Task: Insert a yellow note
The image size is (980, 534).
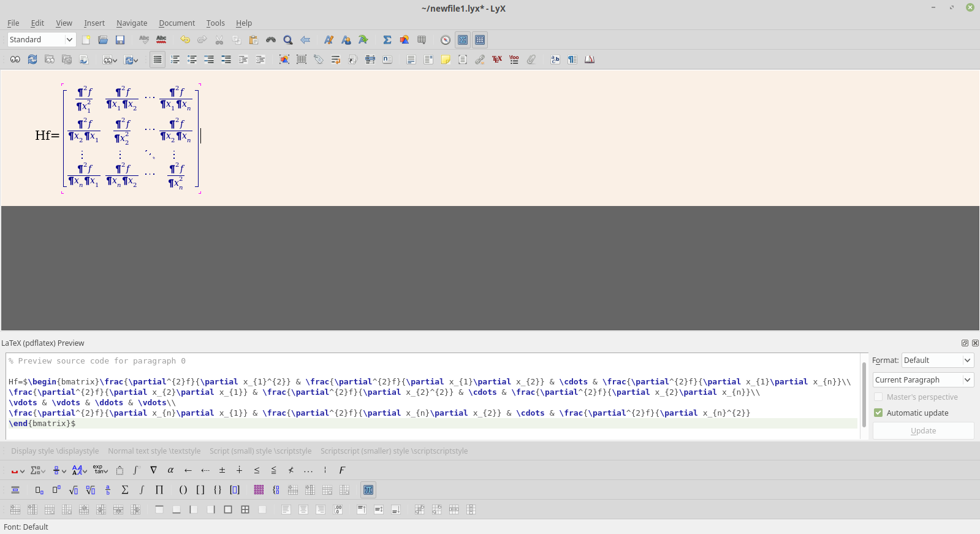Action: click(x=446, y=59)
